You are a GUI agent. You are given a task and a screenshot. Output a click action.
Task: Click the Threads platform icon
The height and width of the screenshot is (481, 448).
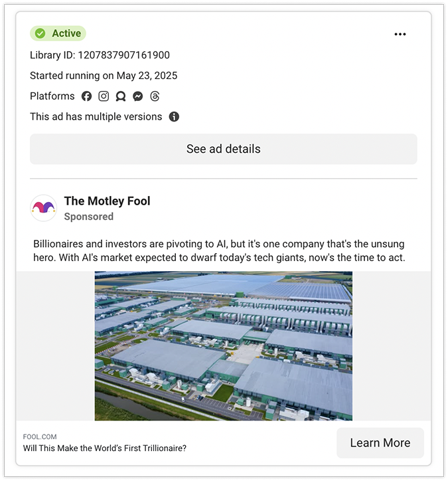(x=155, y=96)
